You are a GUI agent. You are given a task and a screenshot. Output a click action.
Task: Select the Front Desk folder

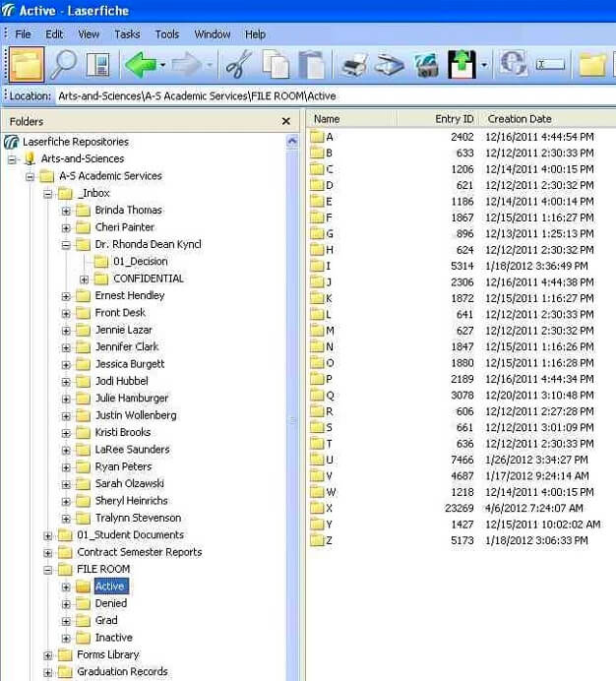[120, 312]
